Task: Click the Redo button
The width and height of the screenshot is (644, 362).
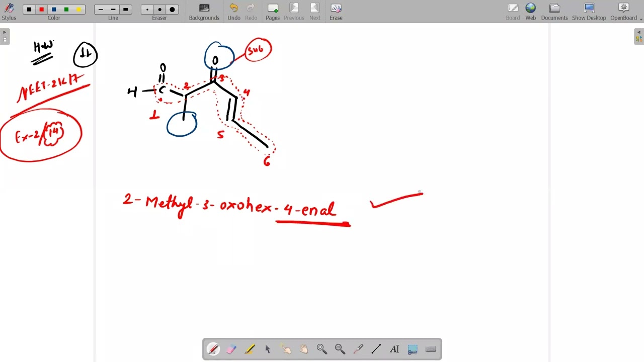Action: (251, 12)
